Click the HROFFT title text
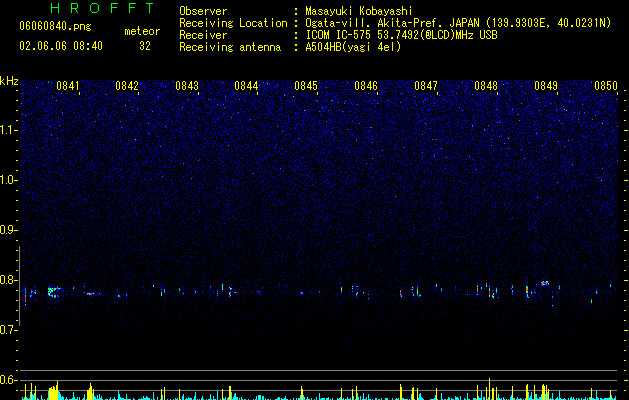 tap(102, 8)
